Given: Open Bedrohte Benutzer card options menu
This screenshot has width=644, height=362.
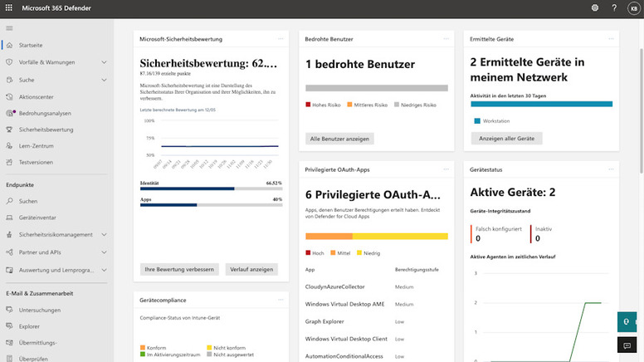Looking at the screenshot, I should [x=446, y=39].
